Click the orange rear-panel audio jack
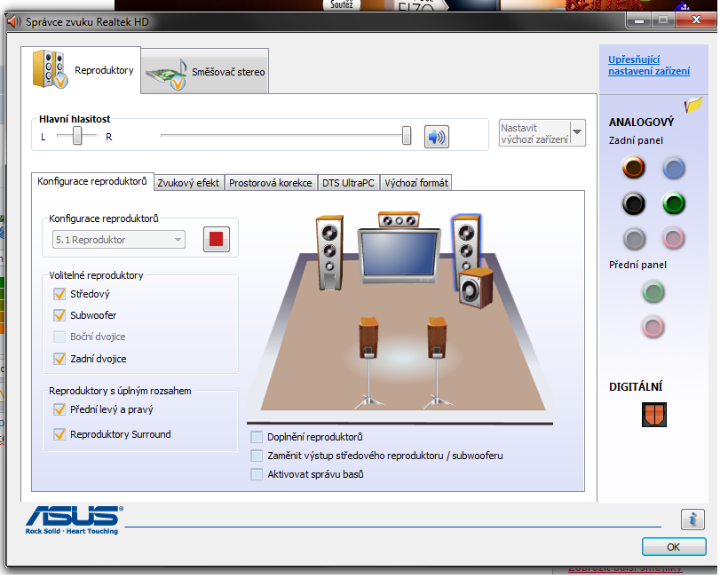This screenshot has width=728, height=579. click(633, 168)
